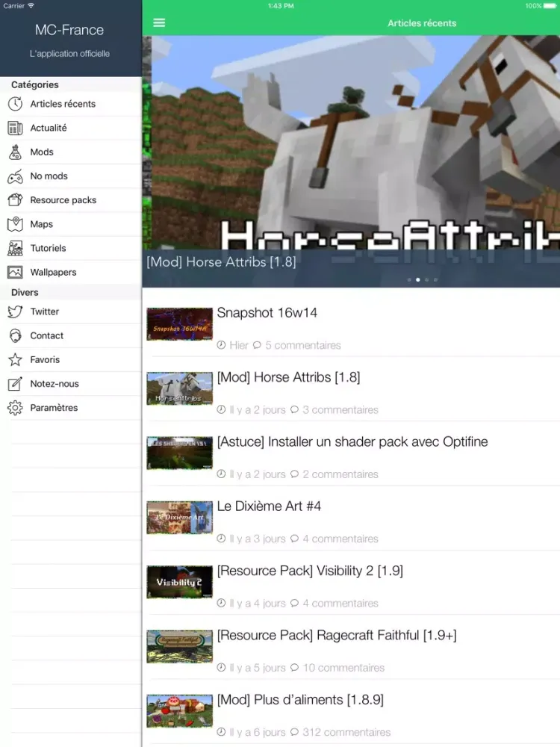Click the Le Dixième Art thumbnail
Image resolution: width=560 pixels, height=747 pixels.
point(179,518)
